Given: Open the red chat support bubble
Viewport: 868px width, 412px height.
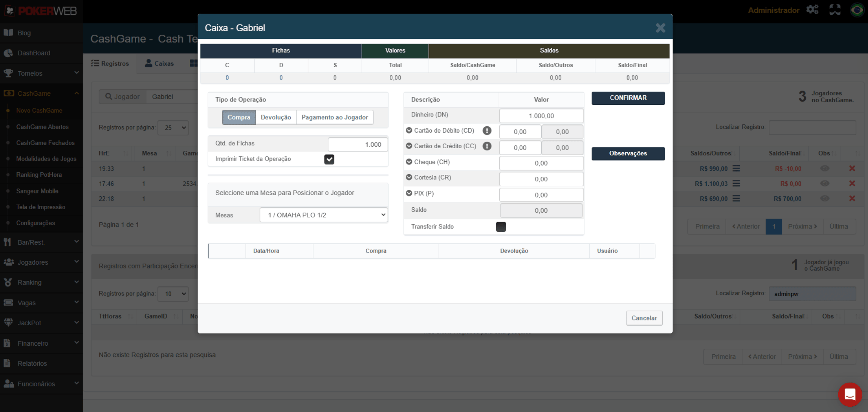Looking at the screenshot, I should (x=850, y=394).
